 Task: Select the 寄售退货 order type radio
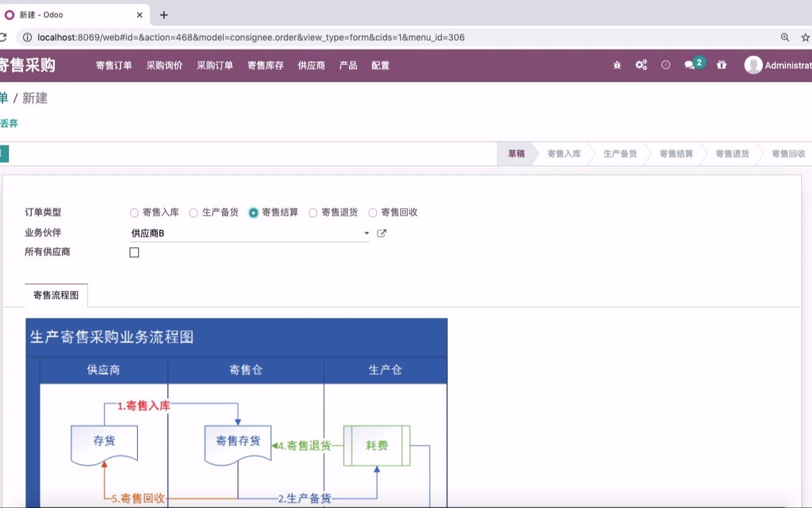tap(313, 213)
